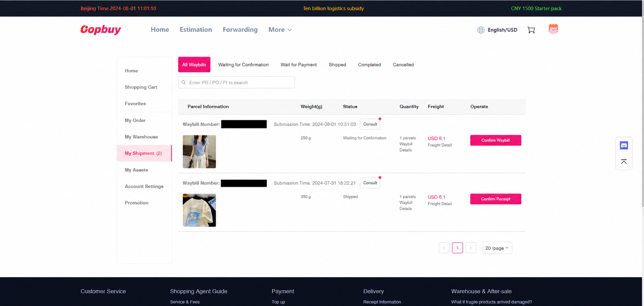Select the All Waybills tab
Viewport: 644px width, 306px height.
click(194, 65)
